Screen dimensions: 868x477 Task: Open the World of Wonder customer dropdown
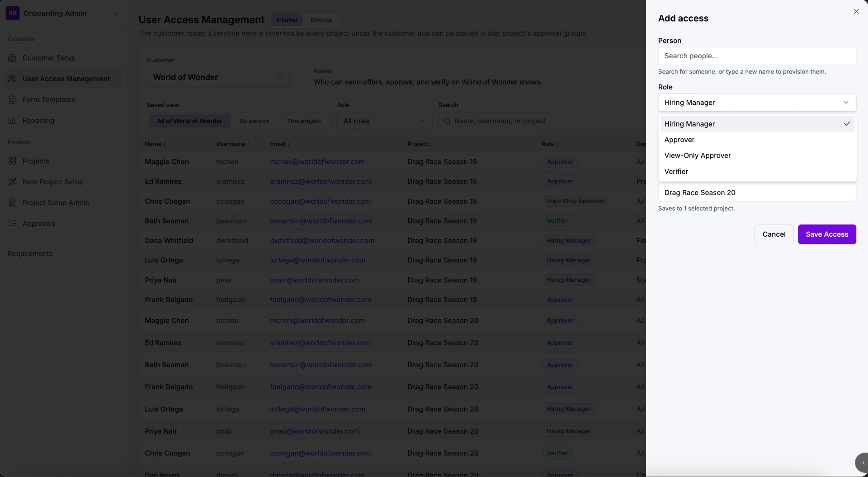click(x=218, y=77)
